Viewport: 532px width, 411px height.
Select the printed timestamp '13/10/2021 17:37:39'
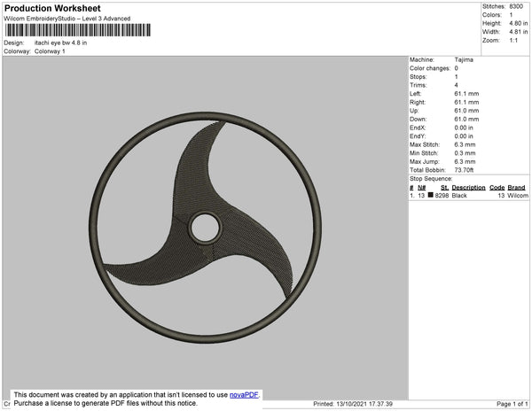tap(364, 404)
